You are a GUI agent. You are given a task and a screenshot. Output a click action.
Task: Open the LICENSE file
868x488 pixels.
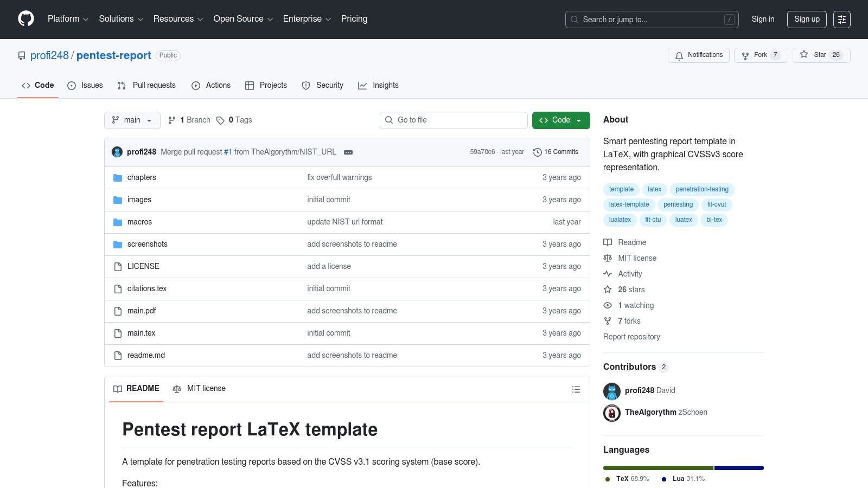click(x=143, y=266)
